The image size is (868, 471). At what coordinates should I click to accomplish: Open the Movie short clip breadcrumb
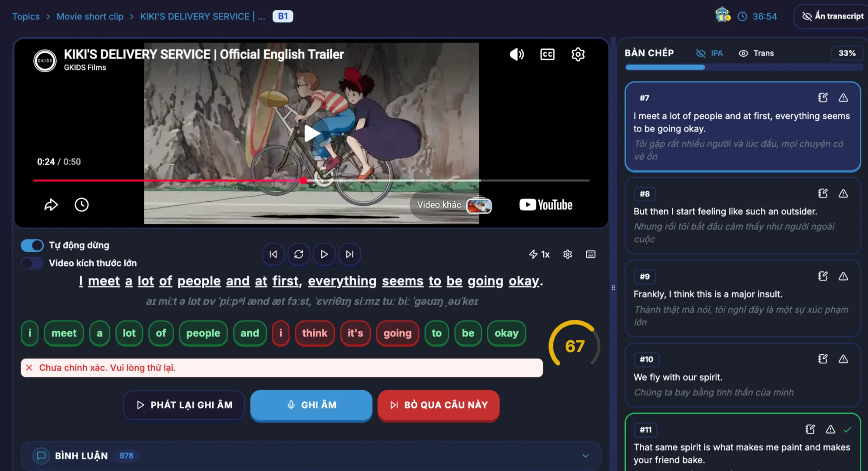click(x=90, y=17)
